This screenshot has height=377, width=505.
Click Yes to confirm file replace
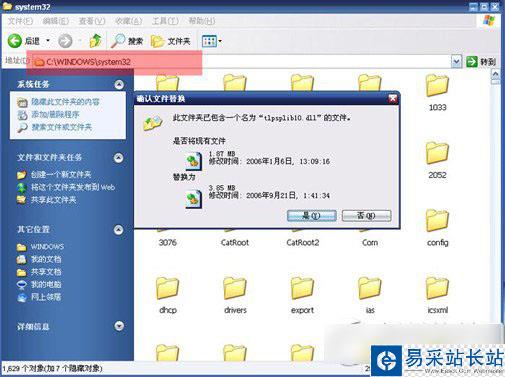point(312,216)
